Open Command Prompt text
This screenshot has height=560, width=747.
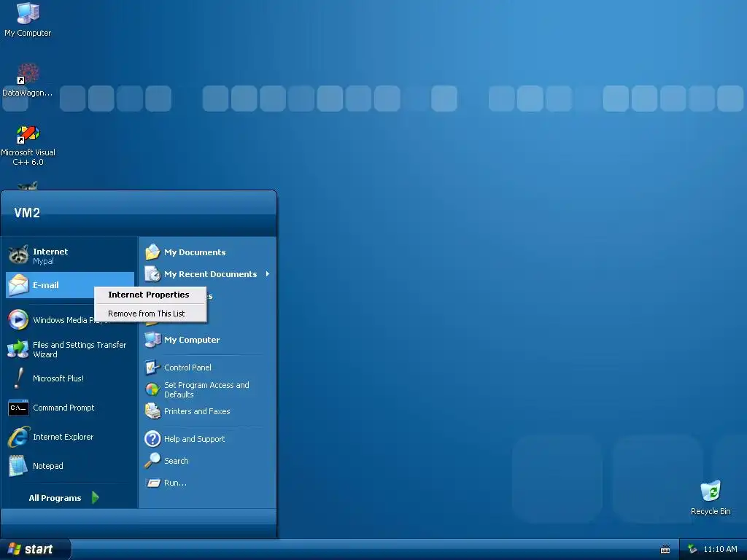[x=63, y=408]
